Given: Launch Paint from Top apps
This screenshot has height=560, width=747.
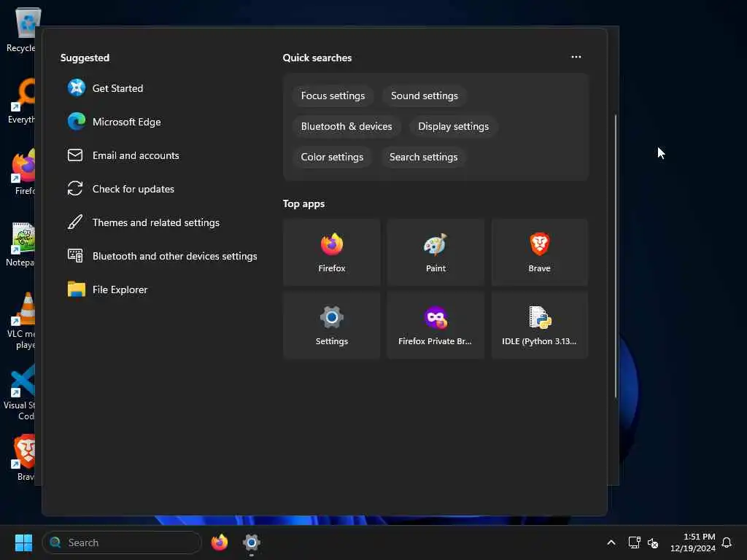Looking at the screenshot, I should [436, 252].
